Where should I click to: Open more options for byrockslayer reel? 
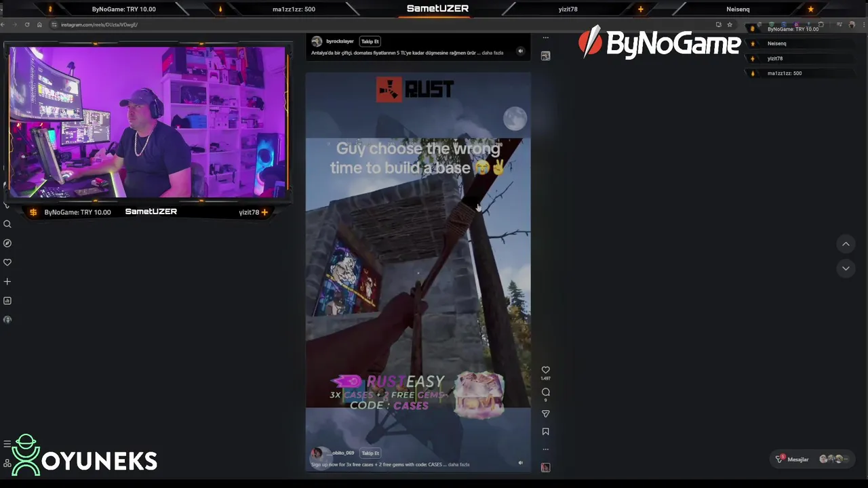545,37
